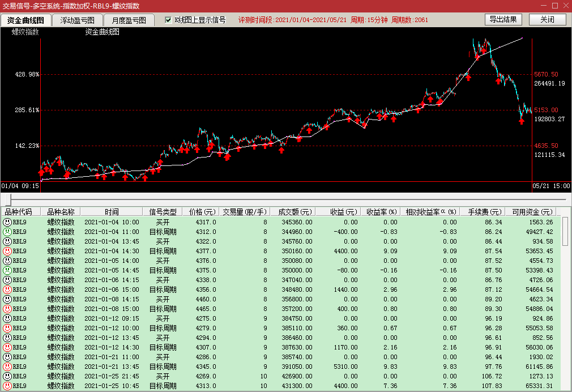Select 目标周期 cell in 2021-01-12 14:30 row
572x392 pixels.
click(163, 347)
